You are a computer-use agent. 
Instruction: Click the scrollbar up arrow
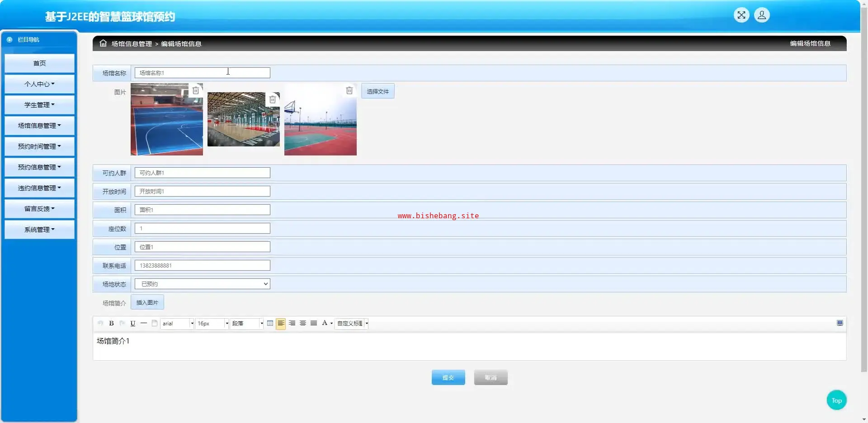click(864, 3)
